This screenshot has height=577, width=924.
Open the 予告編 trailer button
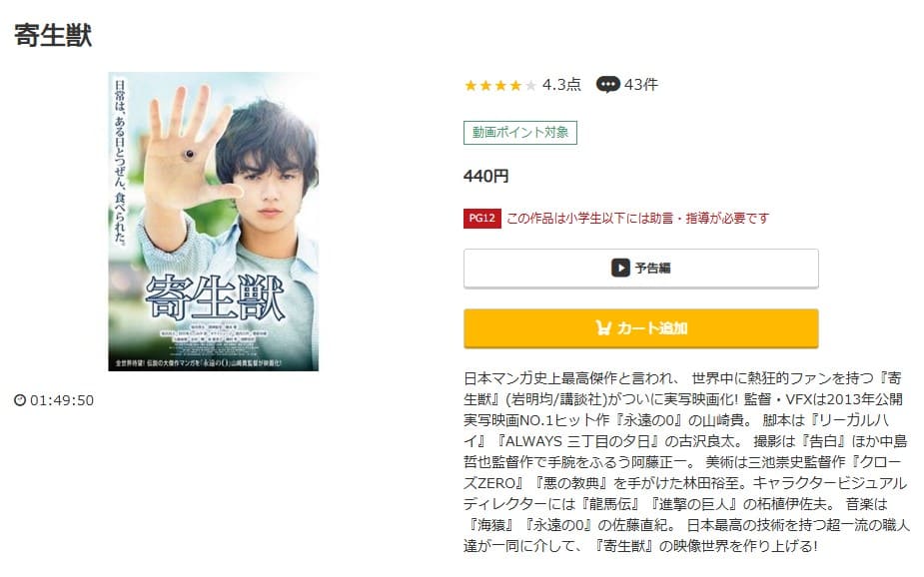pyautogui.click(x=641, y=269)
